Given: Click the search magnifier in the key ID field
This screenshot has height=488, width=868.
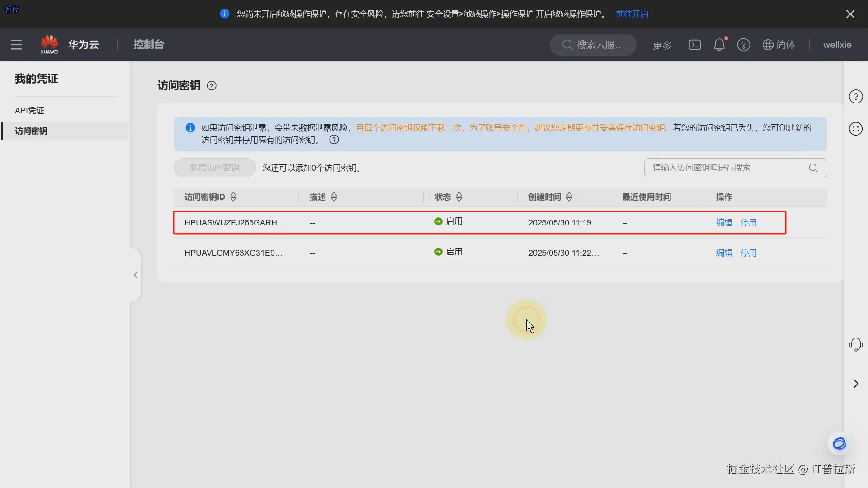Looking at the screenshot, I should (813, 168).
